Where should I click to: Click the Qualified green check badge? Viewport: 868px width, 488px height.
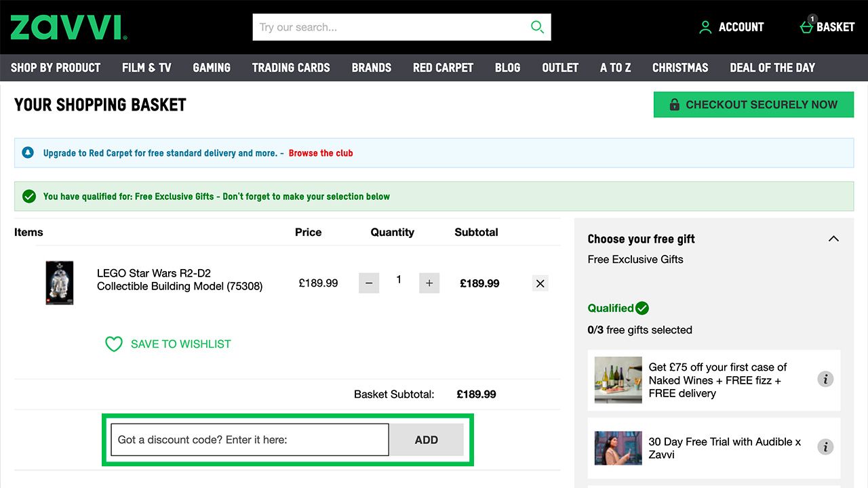click(642, 308)
